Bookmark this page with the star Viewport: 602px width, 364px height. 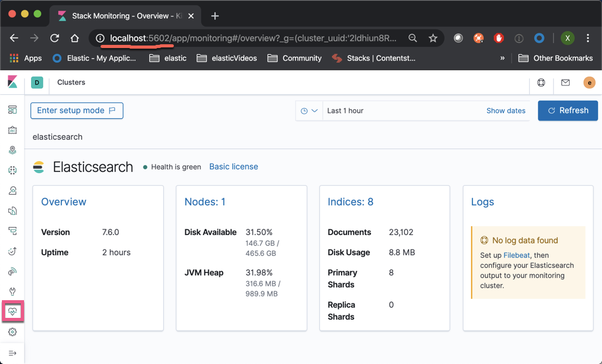tap(433, 38)
